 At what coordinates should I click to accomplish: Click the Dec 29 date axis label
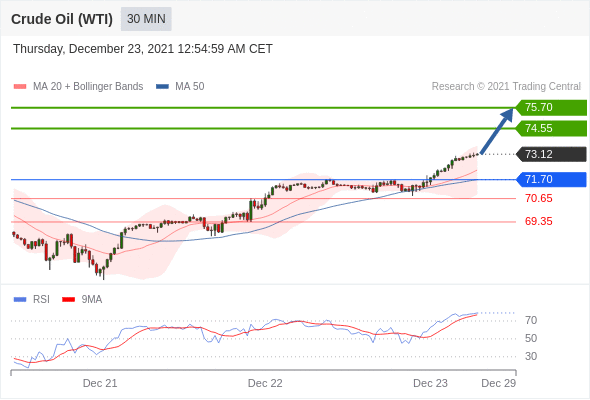[x=499, y=383]
